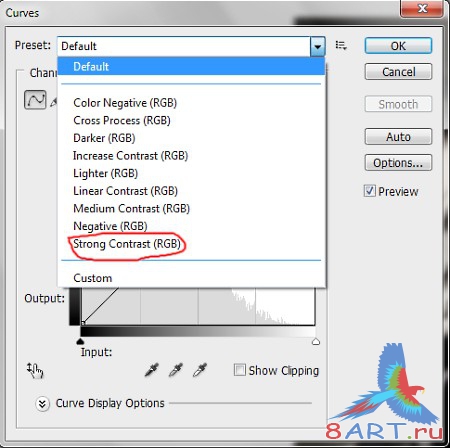The image size is (450, 448).
Task: Select Color Negative (RGB) from list
Action: [125, 103]
